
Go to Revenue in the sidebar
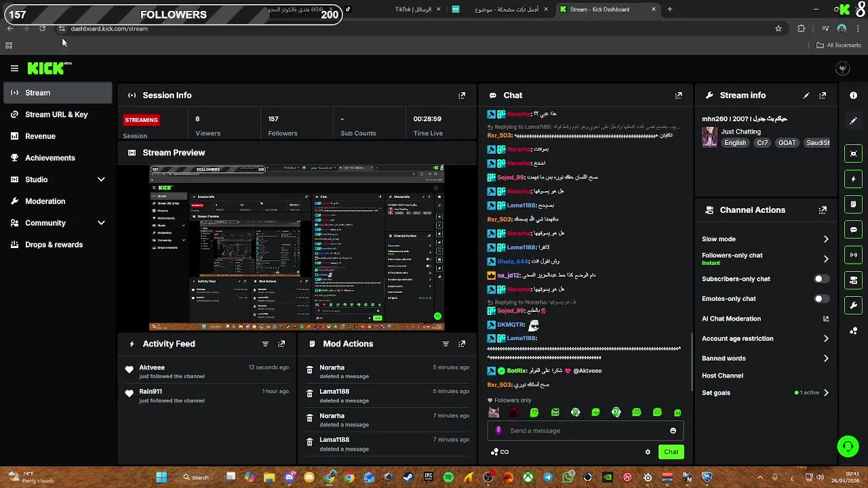tap(58, 136)
